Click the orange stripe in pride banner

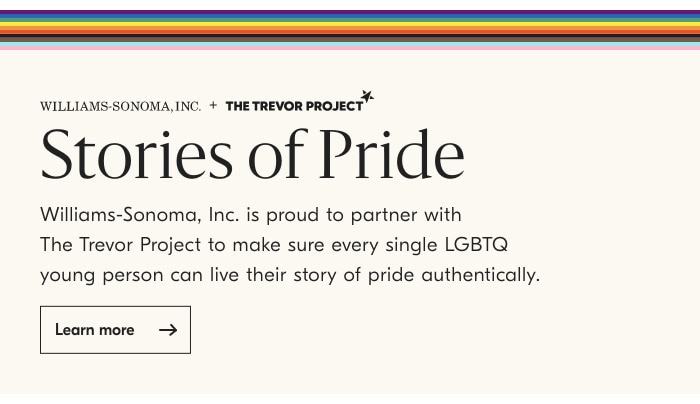click(x=350, y=28)
